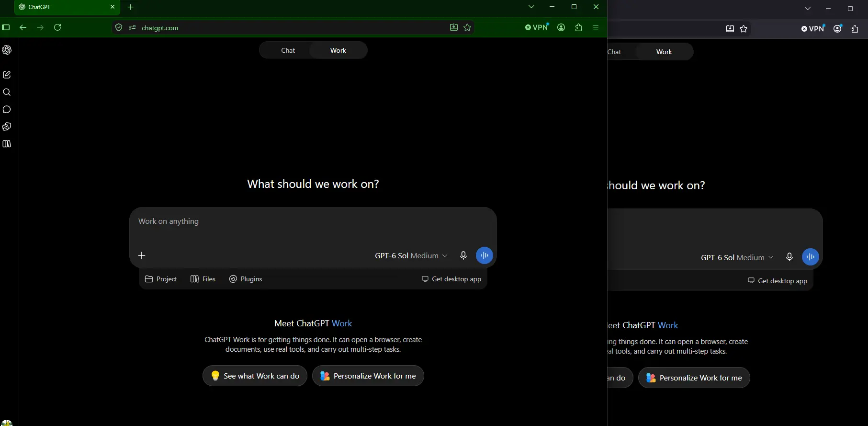Expand the GPT-6 Sol Medium model selector
868x426 pixels.
(411, 256)
